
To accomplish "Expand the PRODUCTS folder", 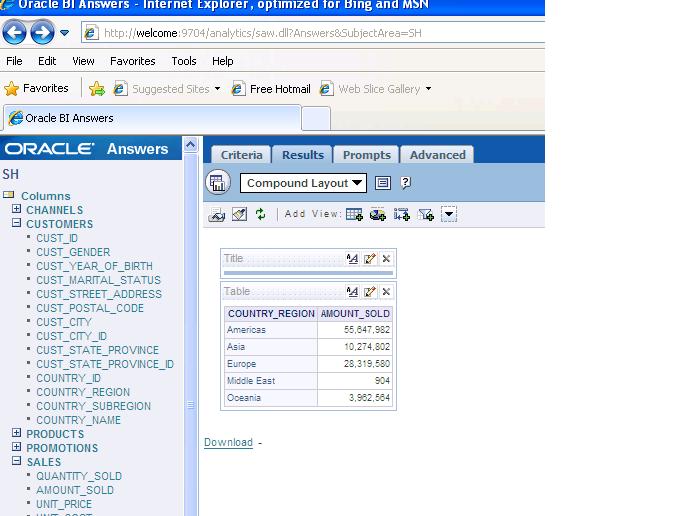I will (x=16, y=433).
